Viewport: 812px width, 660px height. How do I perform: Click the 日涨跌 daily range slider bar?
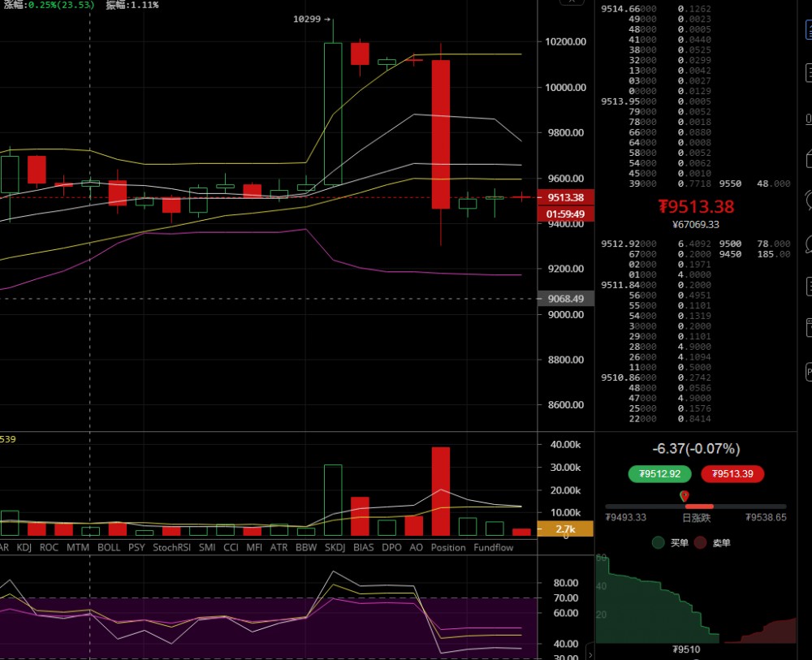pos(695,507)
